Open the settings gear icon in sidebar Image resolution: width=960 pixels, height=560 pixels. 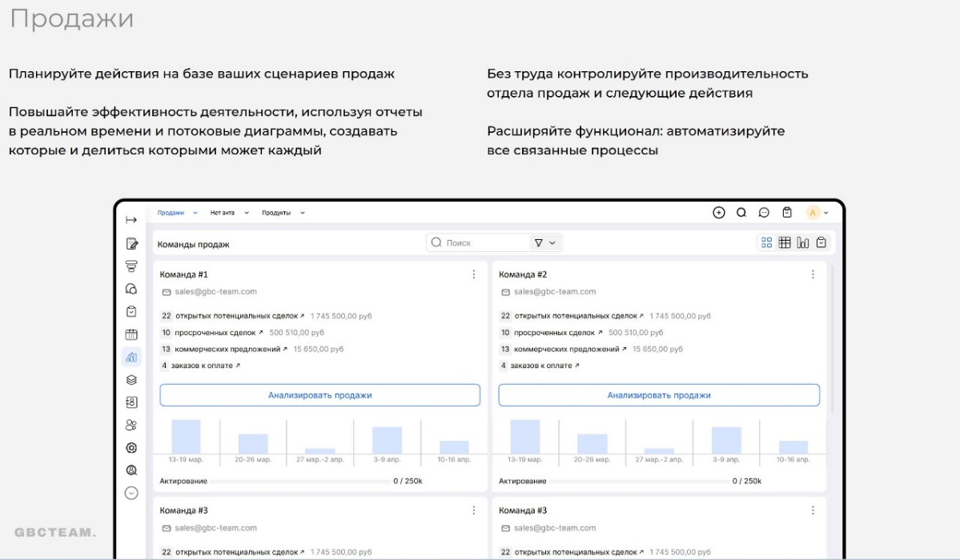[131, 447]
